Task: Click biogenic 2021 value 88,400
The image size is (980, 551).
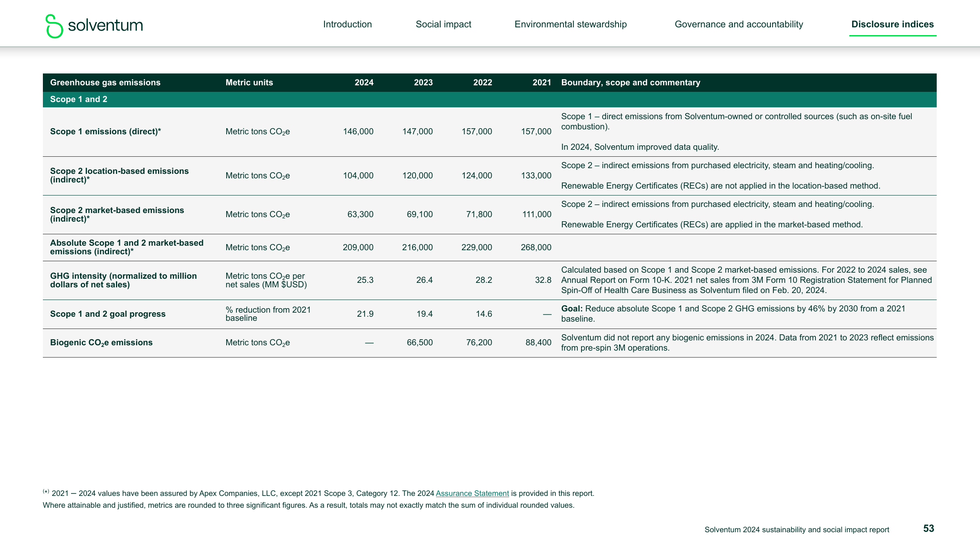Action: pos(538,342)
